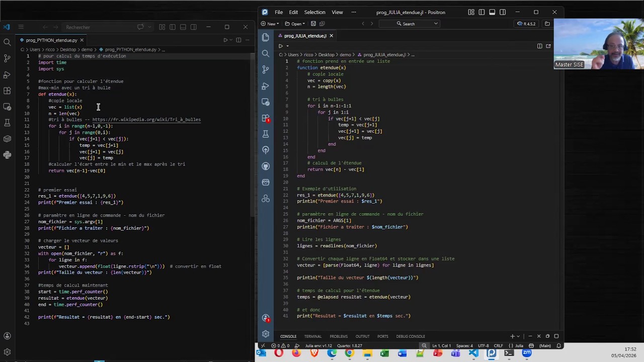The image size is (644, 362).
Task: Split the Positron editor to the right
Action: coord(539,46)
